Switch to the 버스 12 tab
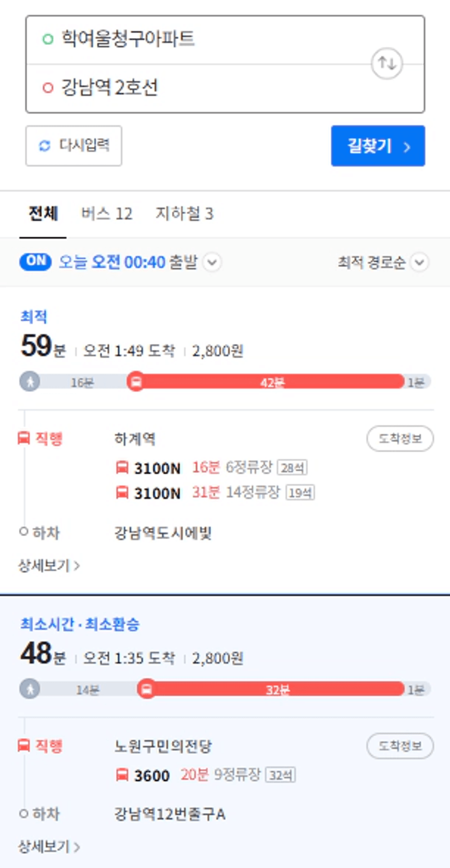The height and width of the screenshot is (868, 450). (107, 213)
